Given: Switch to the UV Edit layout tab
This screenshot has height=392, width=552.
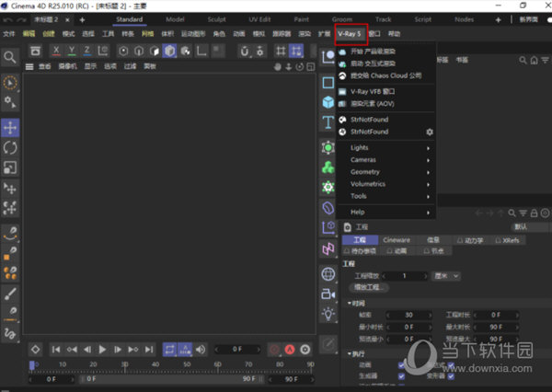Looking at the screenshot, I should click(x=259, y=19).
